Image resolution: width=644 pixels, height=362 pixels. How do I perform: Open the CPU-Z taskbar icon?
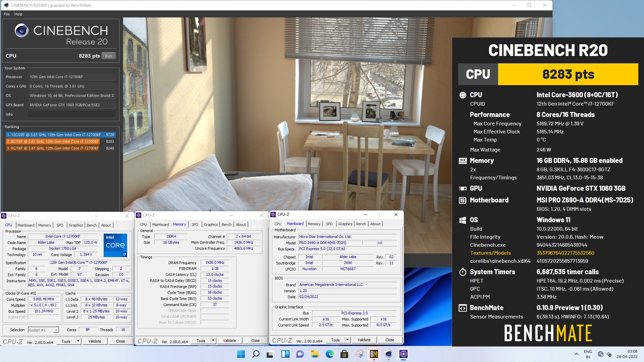click(403, 354)
